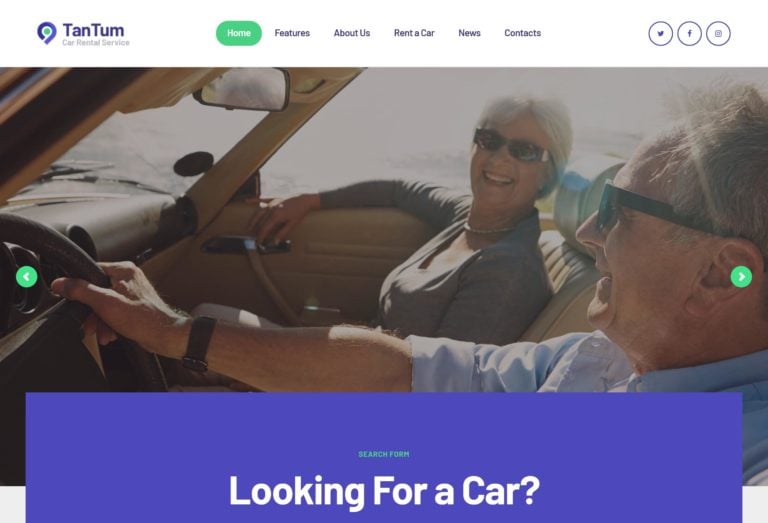Click the rear-view mirror in the slide photo
The image size is (768, 523).
(x=242, y=89)
